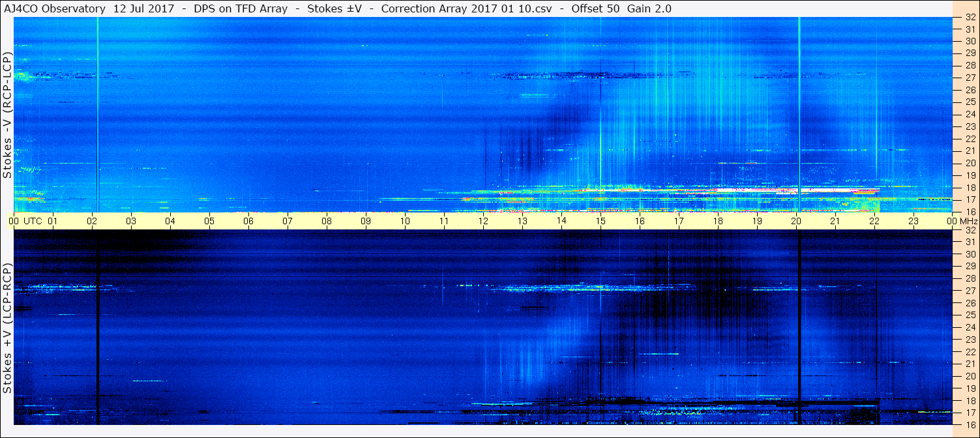Screen dimensions: 980x438
Task: Click the "AJ4CO Observatory" title text
Action: (55, 8)
